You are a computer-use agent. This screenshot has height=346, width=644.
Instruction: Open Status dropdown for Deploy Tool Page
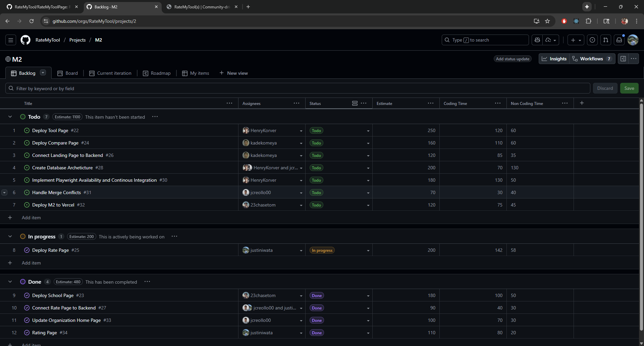368,131
